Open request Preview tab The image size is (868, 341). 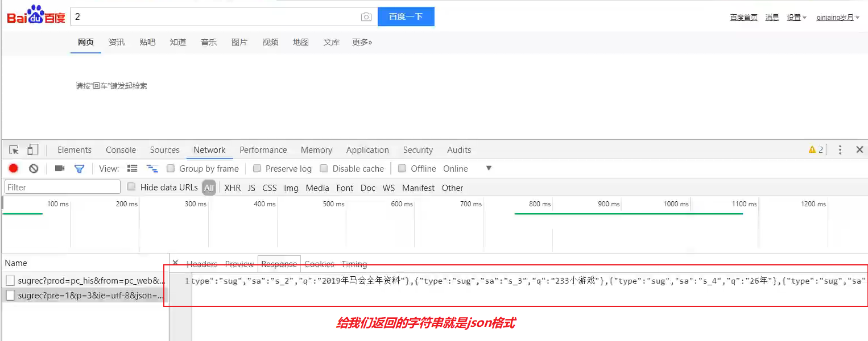coord(239,264)
